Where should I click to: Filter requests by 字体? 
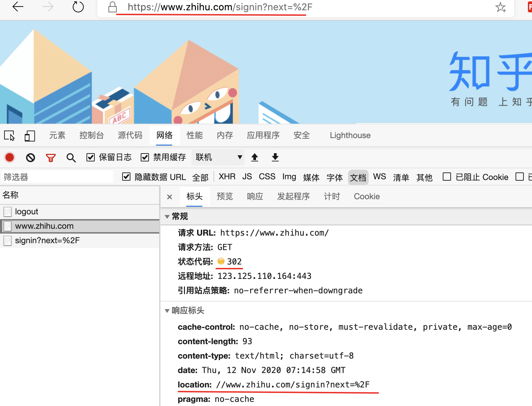coord(335,177)
